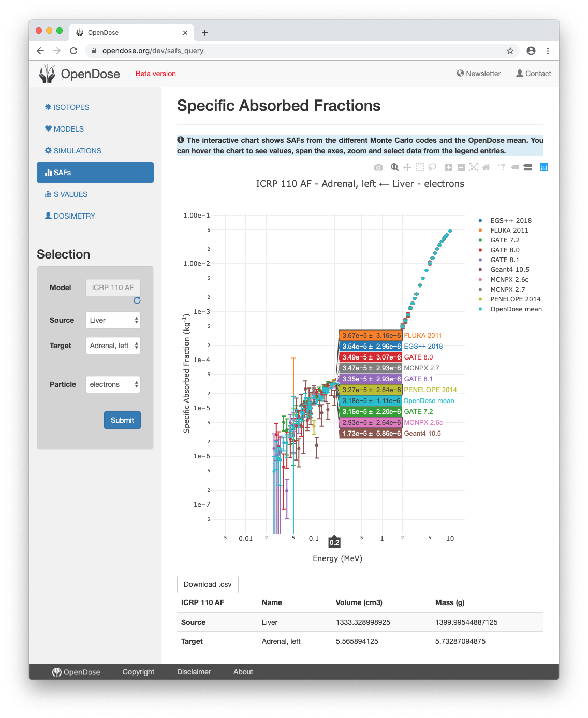The width and height of the screenshot is (588, 718).
Task: Activate Lasso Select tool on chart
Action: pyautogui.click(x=432, y=167)
